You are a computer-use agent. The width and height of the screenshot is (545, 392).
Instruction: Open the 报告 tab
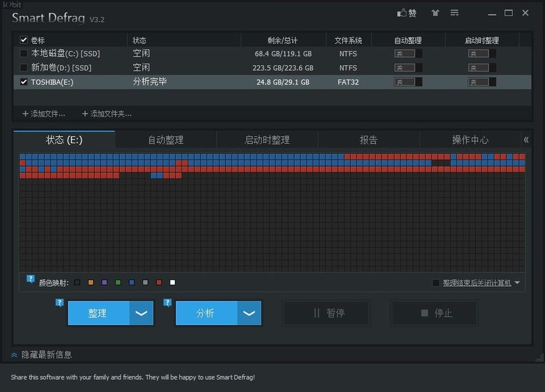coord(368,140)
